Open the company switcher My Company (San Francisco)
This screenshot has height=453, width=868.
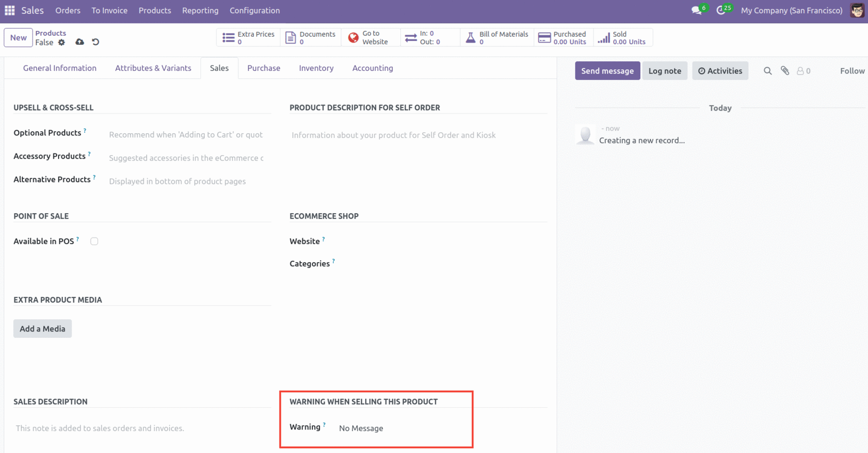click(x=791, y=11)
